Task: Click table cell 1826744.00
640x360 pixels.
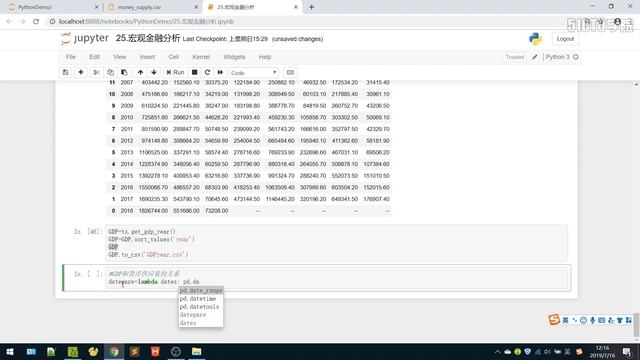Action: coord(154,211)
